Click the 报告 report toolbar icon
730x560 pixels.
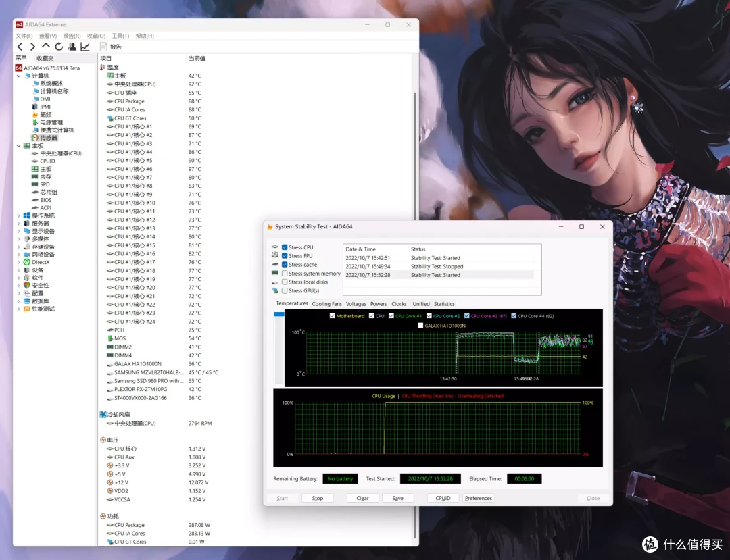(x=111, y=47)
